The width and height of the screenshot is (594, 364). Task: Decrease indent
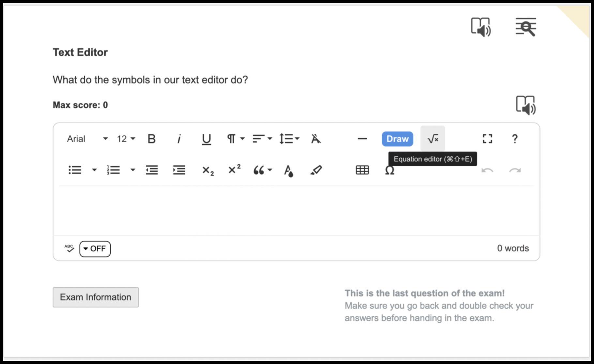(x=152, y=170)
